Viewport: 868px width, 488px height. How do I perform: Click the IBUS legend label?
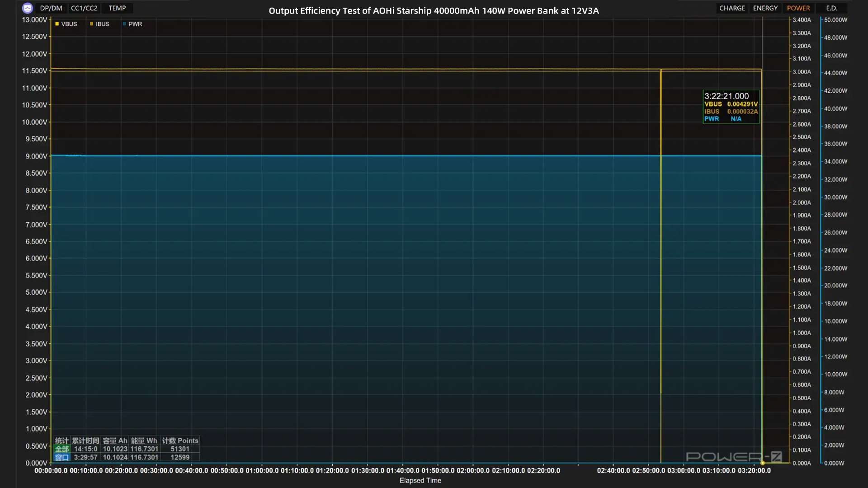[x=103, y=24]
